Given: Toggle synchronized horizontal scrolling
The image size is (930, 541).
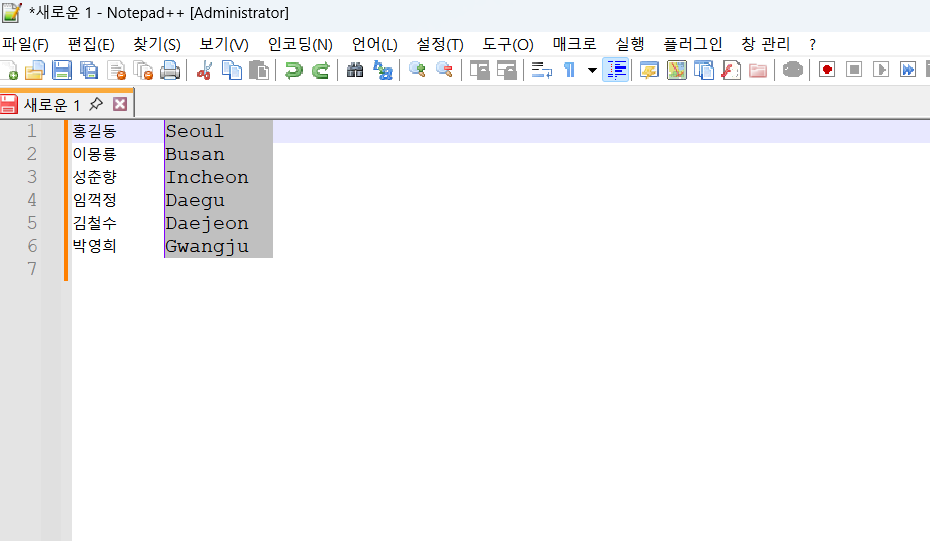Looking at the screenshot, I should tap(507, 70).
